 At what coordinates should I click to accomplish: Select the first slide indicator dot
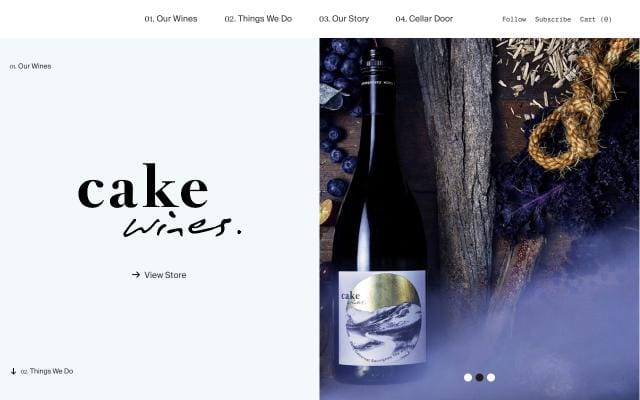pyautogui.click(x=468, y=378)
